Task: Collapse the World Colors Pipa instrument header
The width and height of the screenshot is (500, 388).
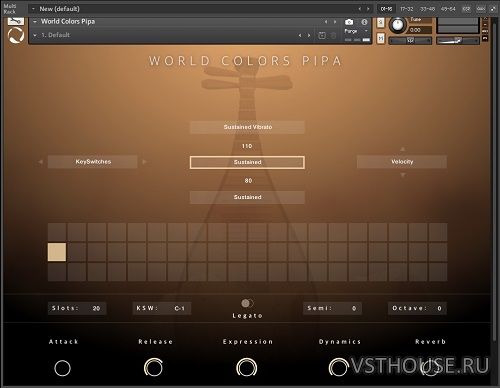Action: pos(35,22)
